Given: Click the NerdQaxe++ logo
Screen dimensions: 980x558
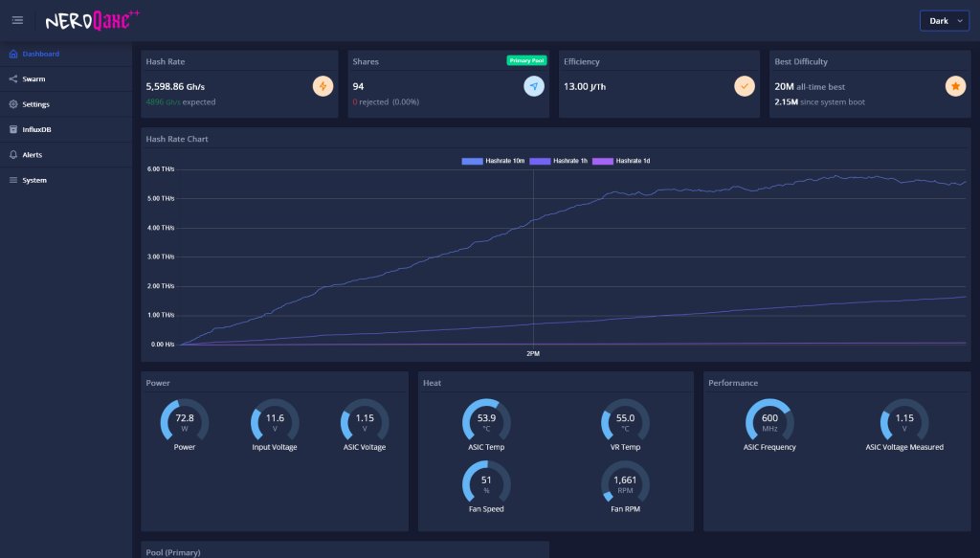Looking at the screenshot, I should (x=92, y=20).
